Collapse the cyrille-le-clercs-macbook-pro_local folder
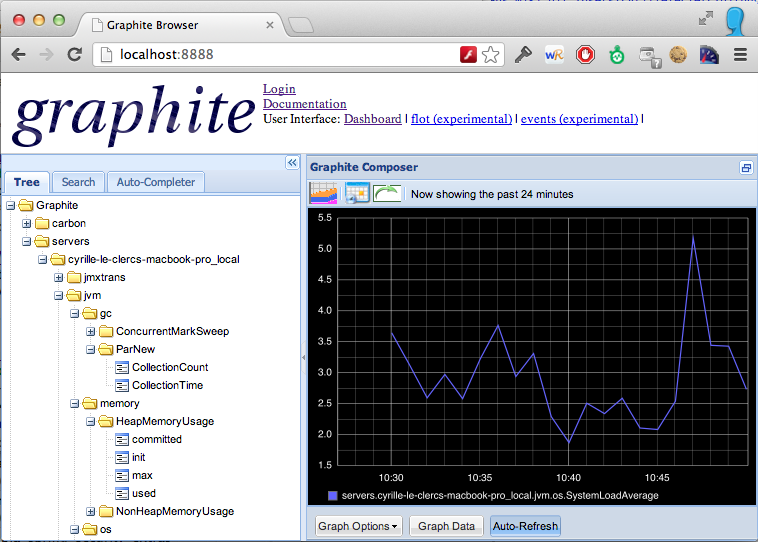Image resolution: width=758 pixels, height=542 pixels. 43,260
